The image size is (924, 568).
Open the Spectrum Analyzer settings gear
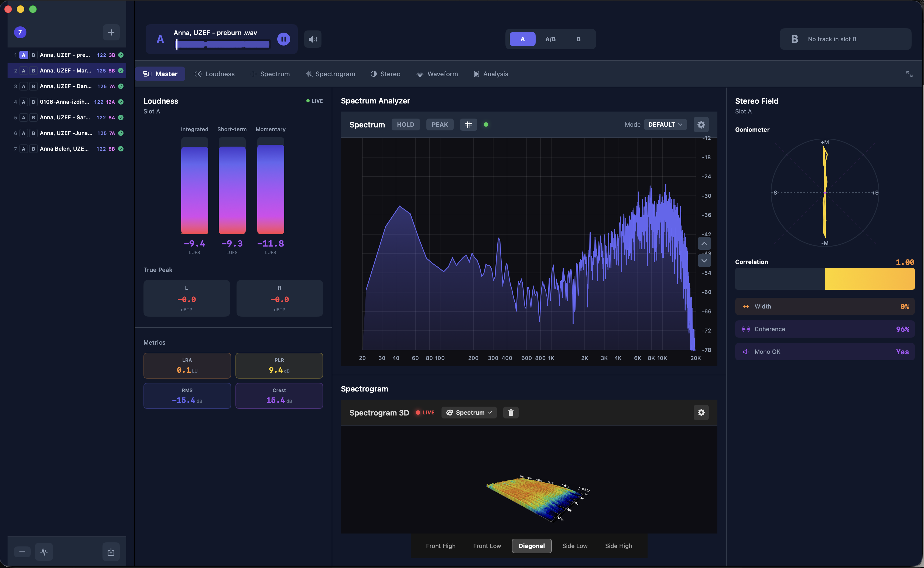click(701, 124)
